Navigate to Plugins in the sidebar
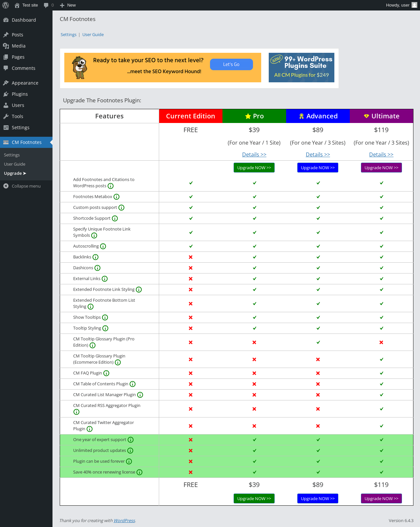 click(26, 94)
